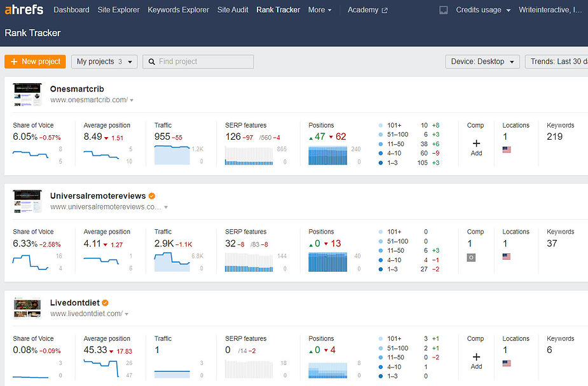The height and width of the screenshot is (386, 588).
Task: Click Livedontdiet Average position value 45.33
Action: point(95,350)
